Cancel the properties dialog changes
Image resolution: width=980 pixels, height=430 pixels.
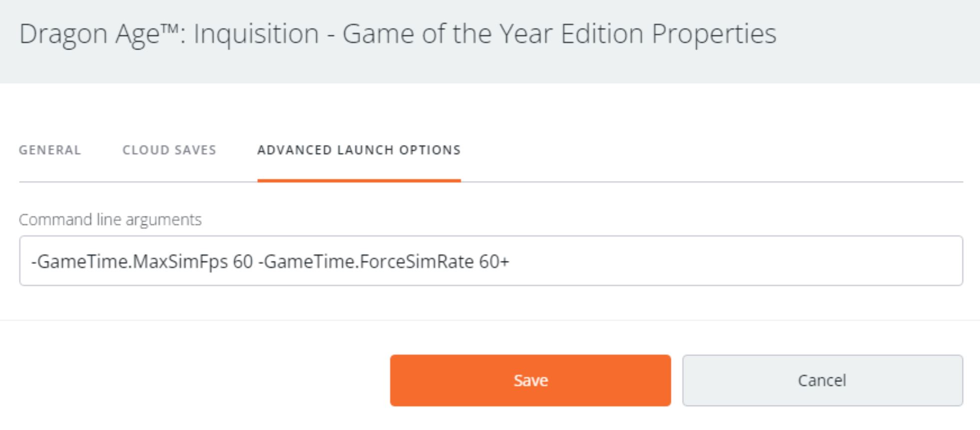tap(822, 380)
